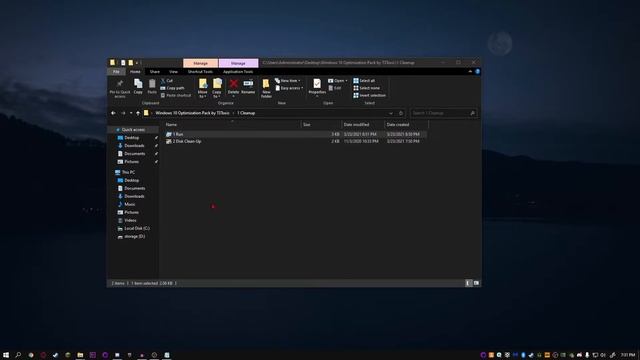
Task: Click the File Explorer icon on the taskbar
Action: tap(80, 355)
